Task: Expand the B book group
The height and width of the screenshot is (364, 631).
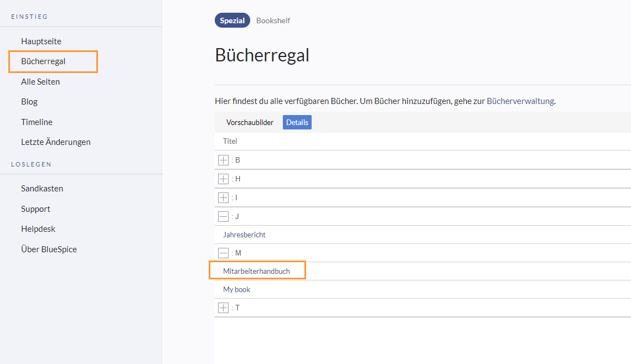Action: tap(224, 160)
